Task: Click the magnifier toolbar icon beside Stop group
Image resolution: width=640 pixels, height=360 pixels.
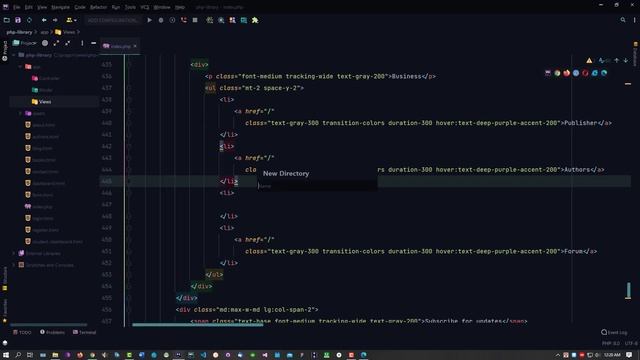Action: [x=221, y=20]
